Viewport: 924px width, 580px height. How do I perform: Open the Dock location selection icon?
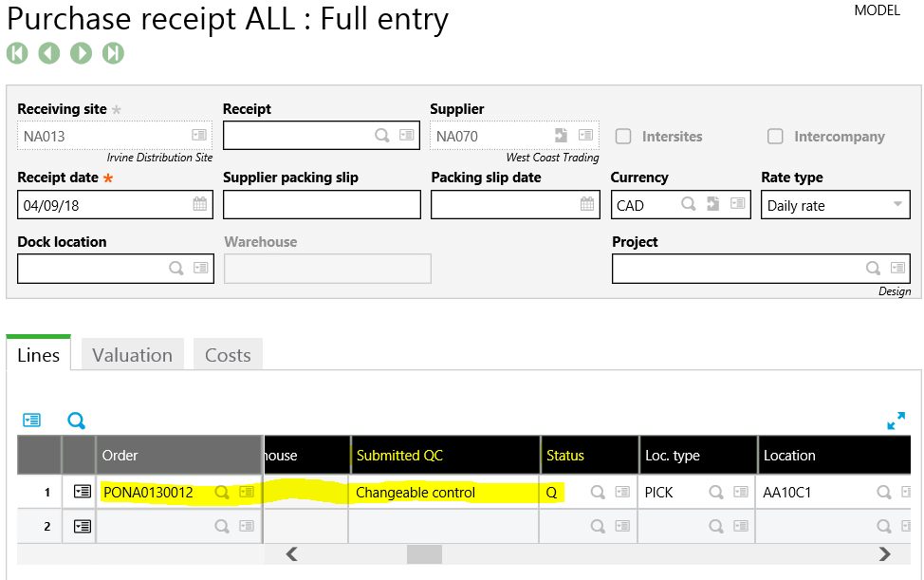(202, 269)
